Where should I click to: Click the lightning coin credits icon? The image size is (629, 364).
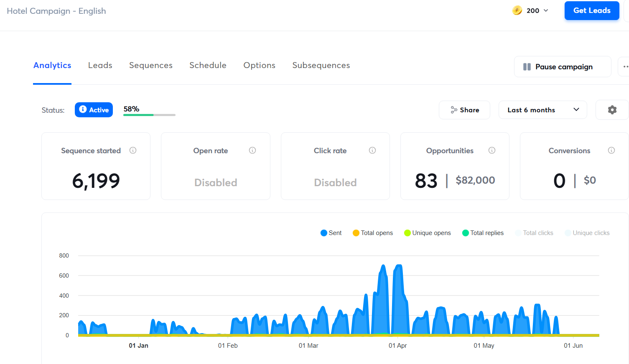[x=517, y=10]
